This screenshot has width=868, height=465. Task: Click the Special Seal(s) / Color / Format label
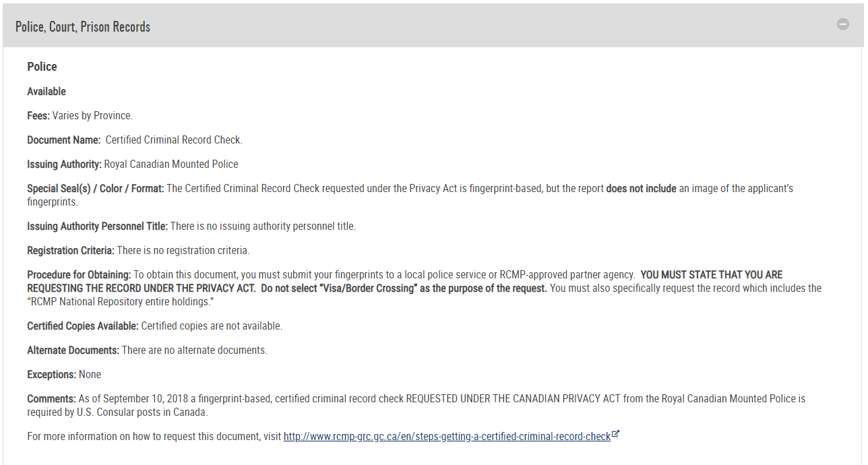pos(96,189)
